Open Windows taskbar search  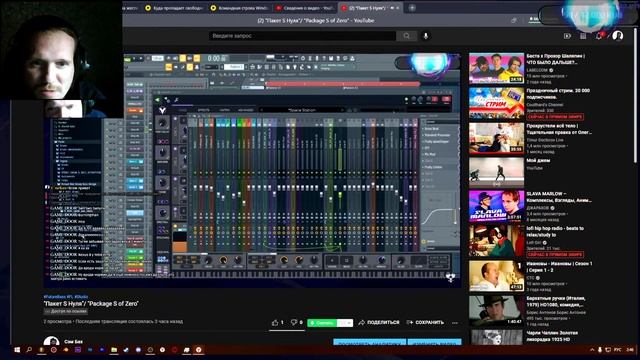tap(29, 350)
